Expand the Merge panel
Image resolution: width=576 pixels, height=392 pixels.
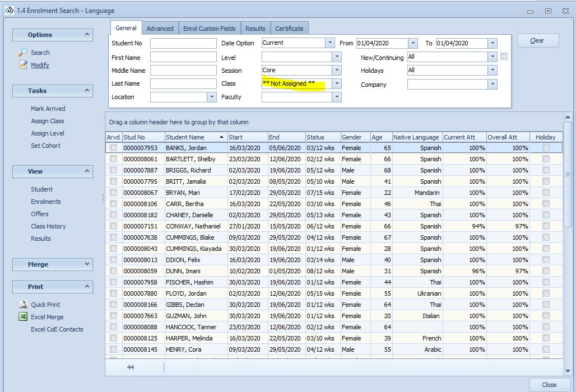point(87,264)
